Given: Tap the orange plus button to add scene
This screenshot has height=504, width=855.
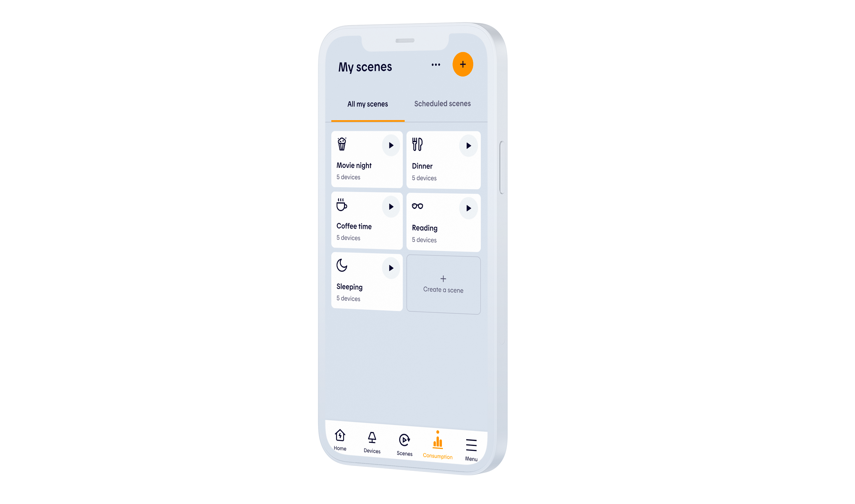Looking at the screenshot, I should click(462, 65).
